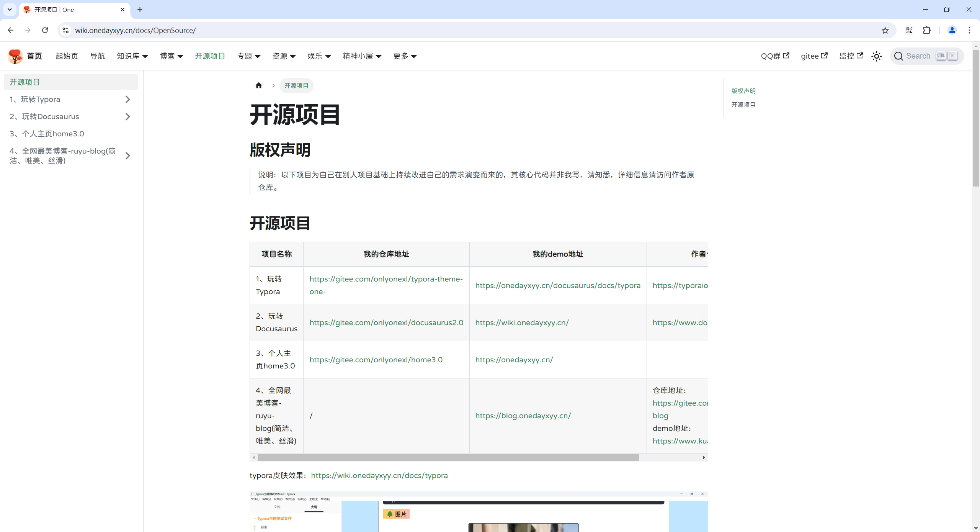Close the 开源项目 browser tab
The height and width of the screenshot is (532, 980).
pyautogui.click(x=122, y=10)
